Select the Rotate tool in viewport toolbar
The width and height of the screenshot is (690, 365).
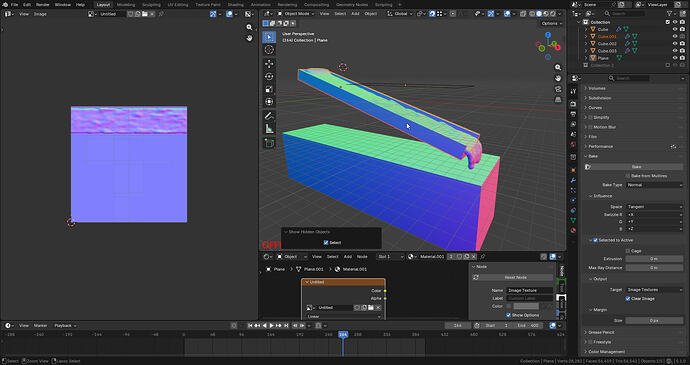[269, 77]
